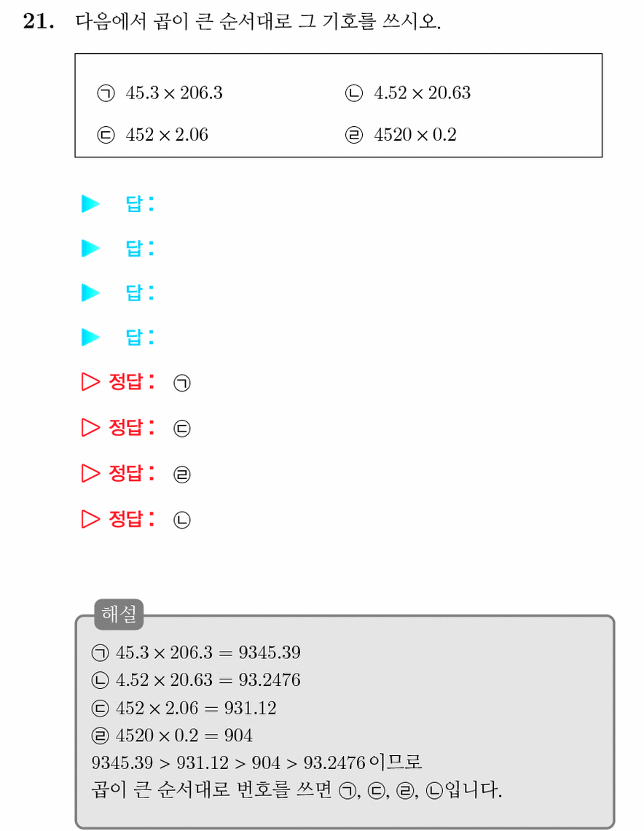Click the first 답: answer field
This screenshot has width=644, height=831.
tap(140, 203)
